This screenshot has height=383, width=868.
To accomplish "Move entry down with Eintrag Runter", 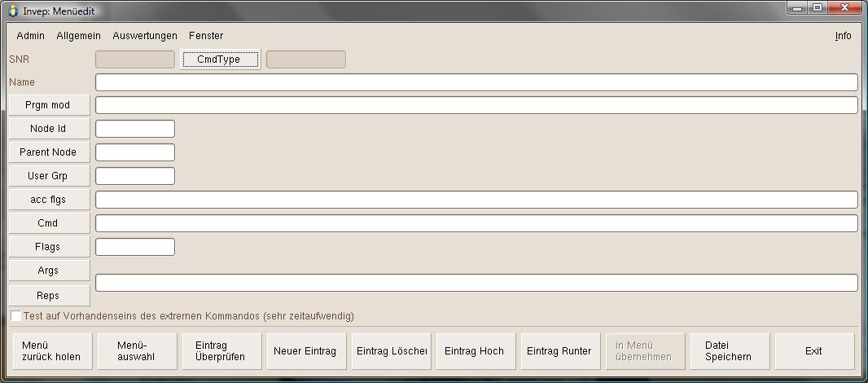I will 561,351.
